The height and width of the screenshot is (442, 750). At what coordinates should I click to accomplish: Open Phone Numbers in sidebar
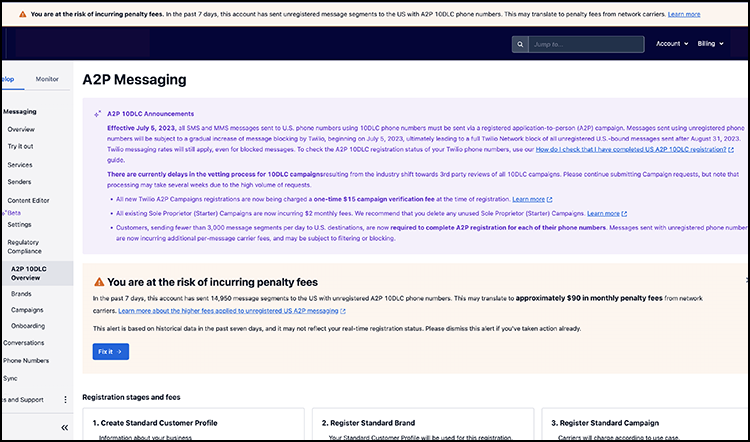pyautogui.click(x=26, y=360)
